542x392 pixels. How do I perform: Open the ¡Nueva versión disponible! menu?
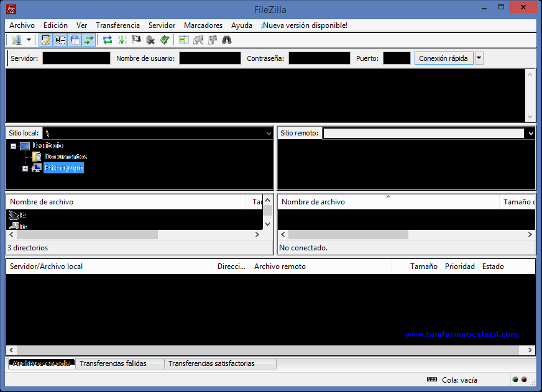304,25
